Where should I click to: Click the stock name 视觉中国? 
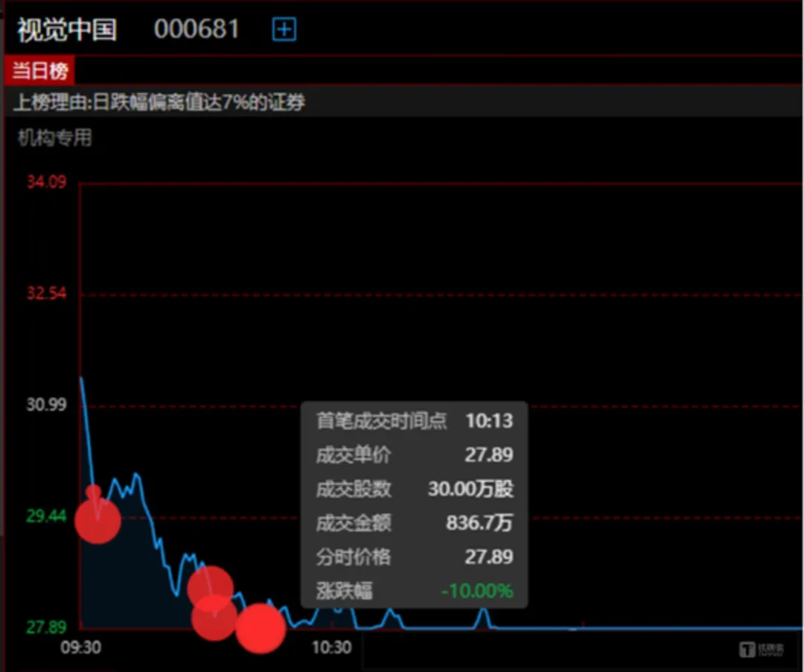(x=67, y=30)
